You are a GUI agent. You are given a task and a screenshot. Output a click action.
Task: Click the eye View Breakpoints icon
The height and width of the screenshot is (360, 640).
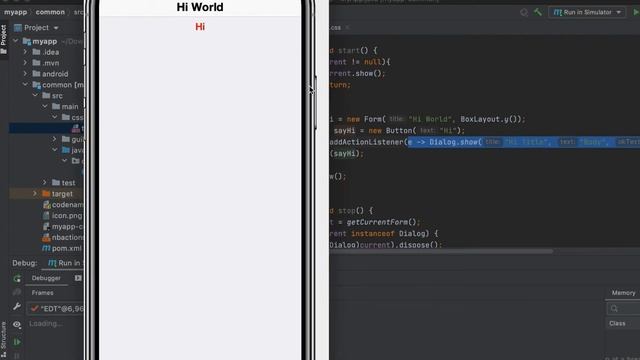click(17, 325)
